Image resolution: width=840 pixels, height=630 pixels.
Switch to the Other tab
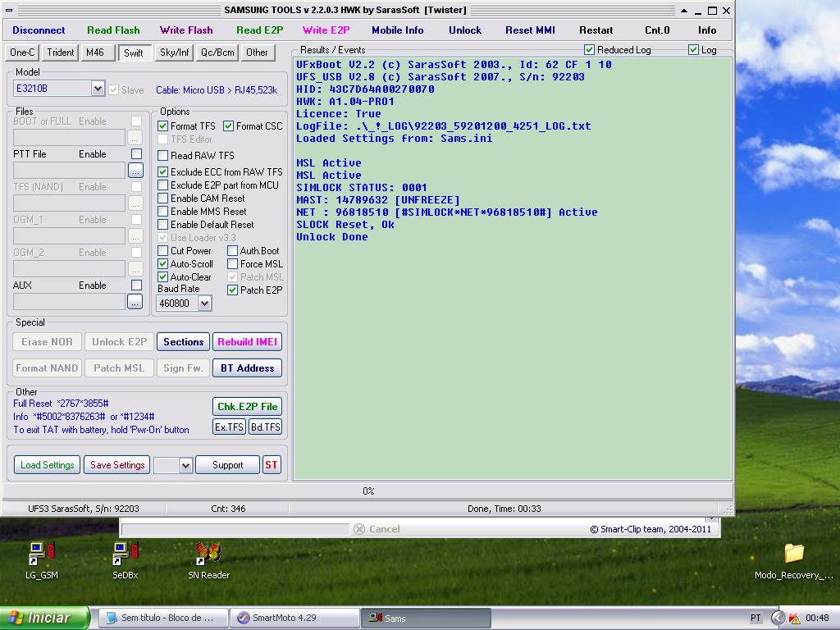257,52
